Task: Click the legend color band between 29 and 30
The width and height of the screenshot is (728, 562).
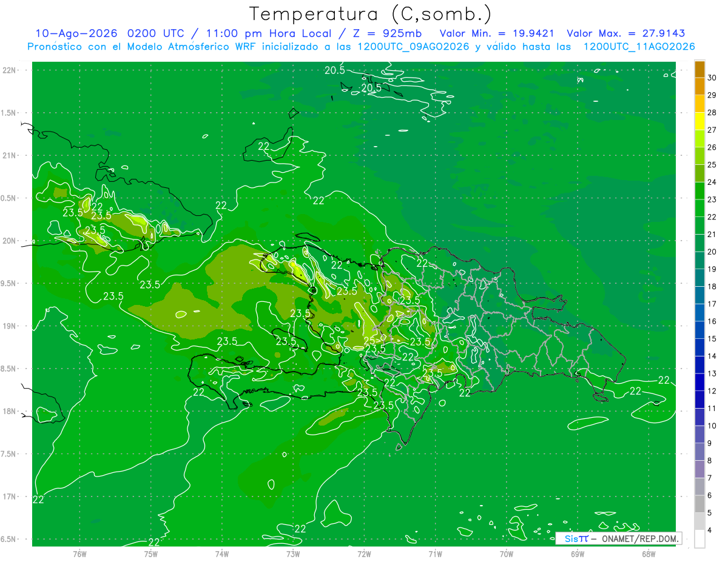Action: tap(699, 87)
